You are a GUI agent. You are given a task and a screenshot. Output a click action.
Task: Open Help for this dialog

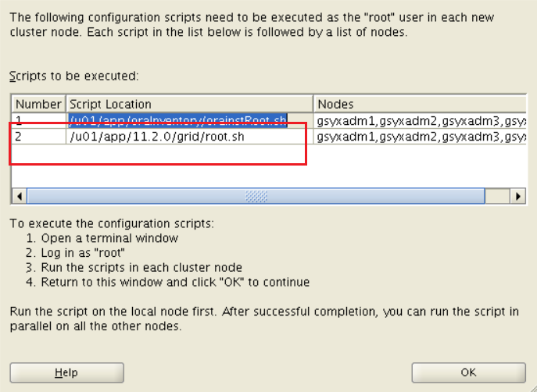(x=66, y=372)
